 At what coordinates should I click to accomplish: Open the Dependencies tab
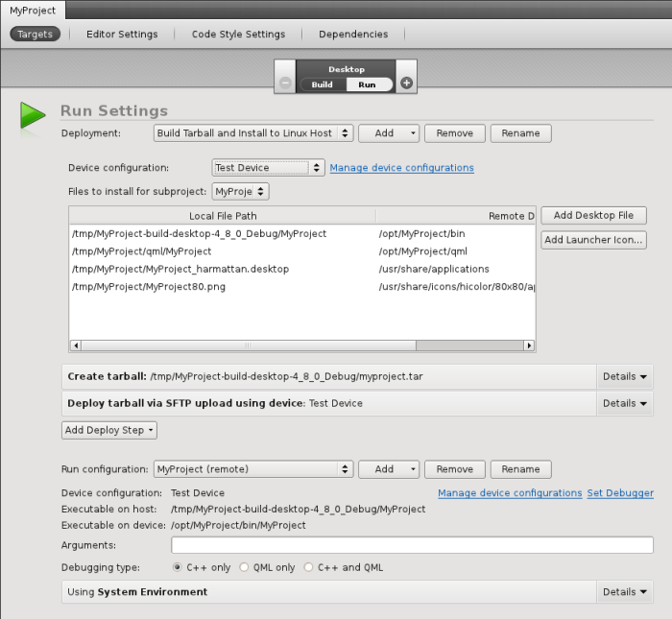click(353, 35)
